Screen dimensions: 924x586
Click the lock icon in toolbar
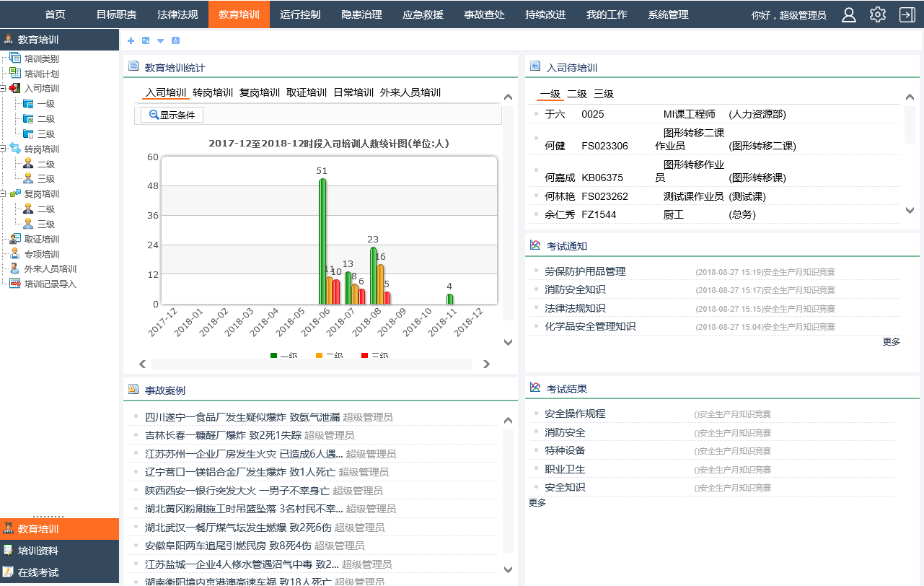(175, 41)
